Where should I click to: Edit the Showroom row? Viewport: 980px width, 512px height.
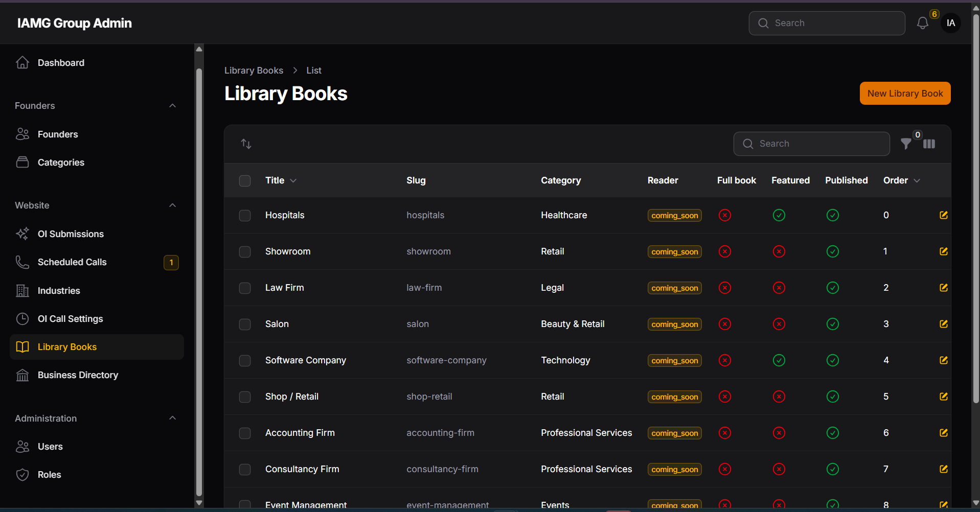[944, 251]
